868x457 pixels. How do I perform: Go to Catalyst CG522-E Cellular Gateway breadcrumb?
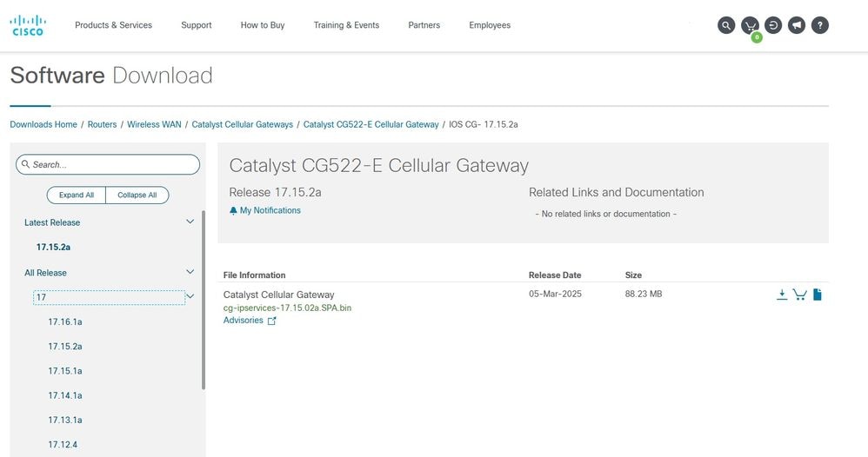point(371,124)
